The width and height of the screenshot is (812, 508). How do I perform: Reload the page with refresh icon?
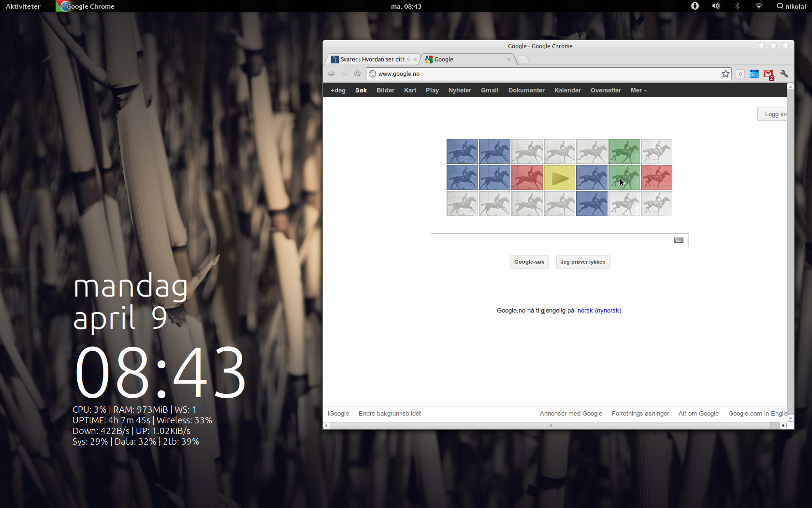coord(357,74)
